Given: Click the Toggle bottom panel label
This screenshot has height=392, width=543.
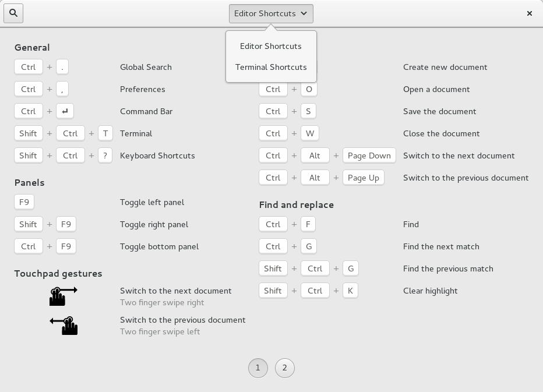Looking at the screenshot, I should tap(159, 246).
